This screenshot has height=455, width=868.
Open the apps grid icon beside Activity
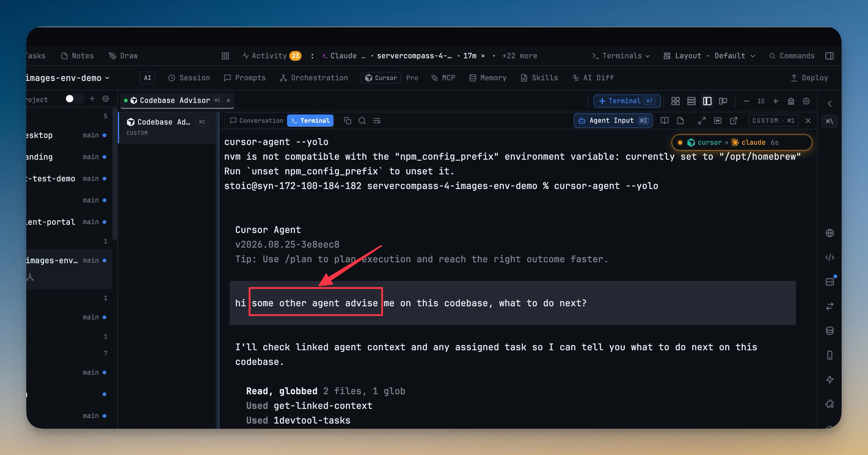tap(225, 56)
